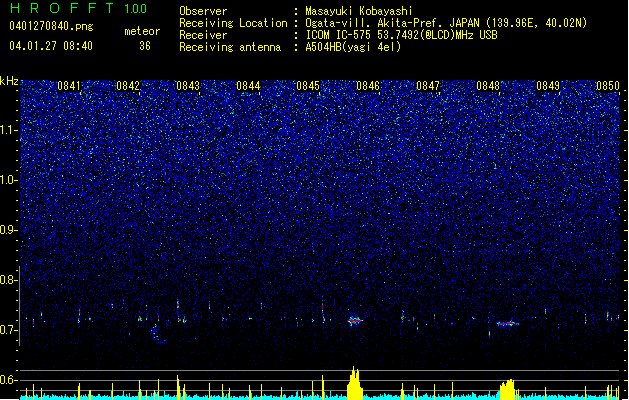
Task: Click the A504HB(yagi 4el) antenna text
Action: [353, 47]
